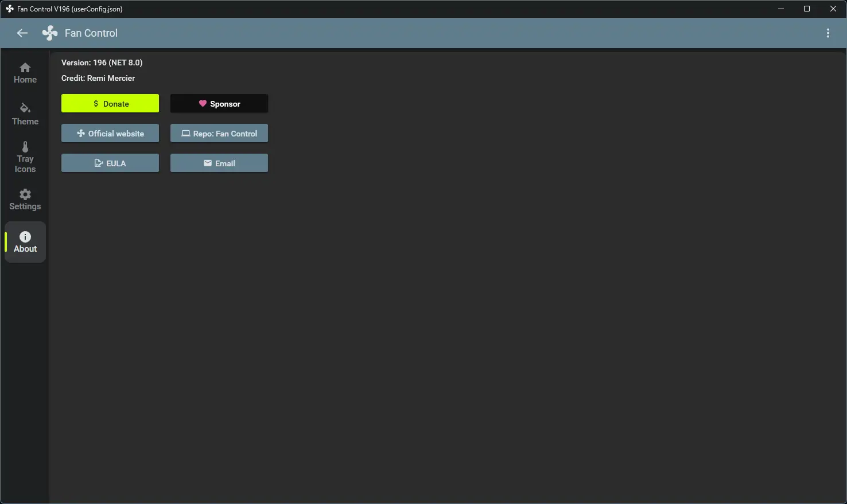The image size is (847, 504).
Task: Open the Home sidebar tab
Action: 25,73
